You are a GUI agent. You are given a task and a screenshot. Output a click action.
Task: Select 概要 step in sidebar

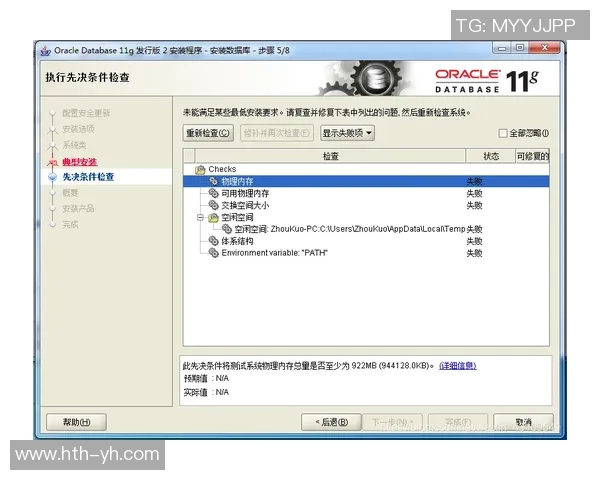click(x=70, y=193)
